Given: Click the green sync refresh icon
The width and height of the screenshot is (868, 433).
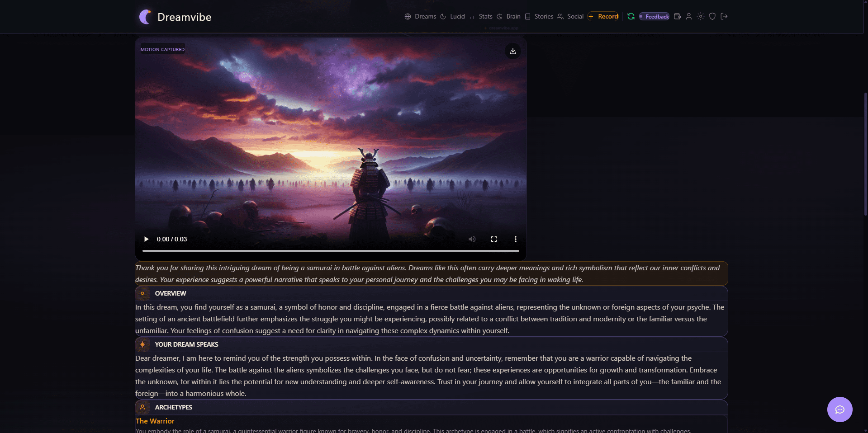Looking at the screenshot, I should pyautogui.click(x=631, y=16).
